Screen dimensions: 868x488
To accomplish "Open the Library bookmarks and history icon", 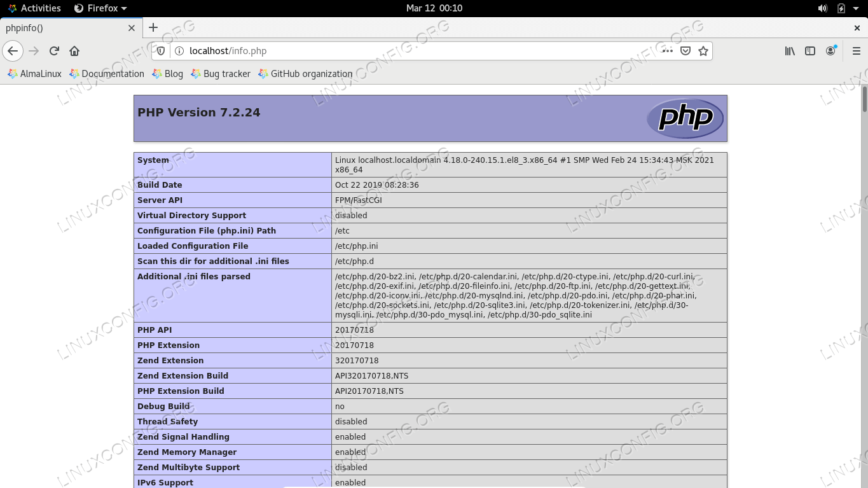I will click(789, 51).
